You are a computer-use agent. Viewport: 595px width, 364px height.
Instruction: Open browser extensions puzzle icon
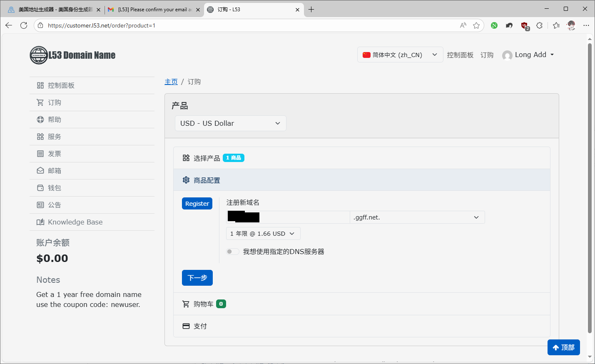coord(539,25)
